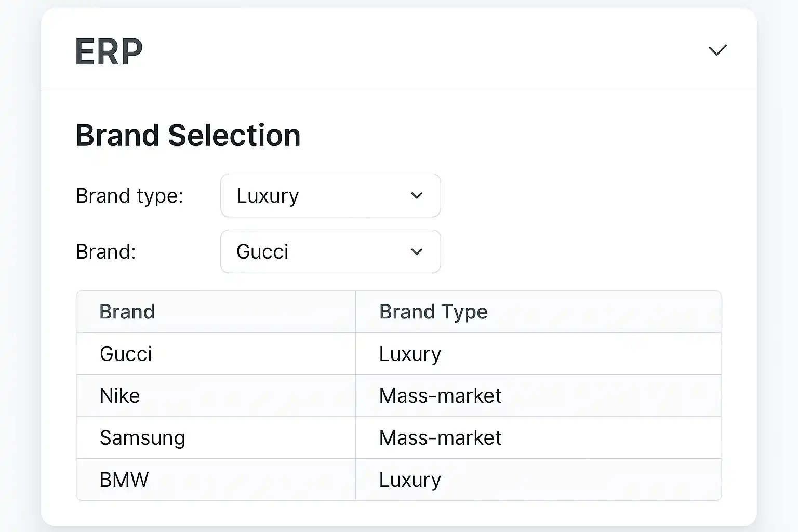
Task: Select the Gucci cell in the table
Action: [x=126, y=354]
